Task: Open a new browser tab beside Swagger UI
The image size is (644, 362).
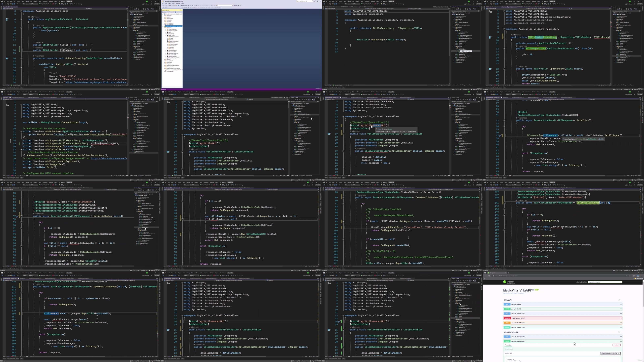Action: pyautogui.click(x=509, y=273)
